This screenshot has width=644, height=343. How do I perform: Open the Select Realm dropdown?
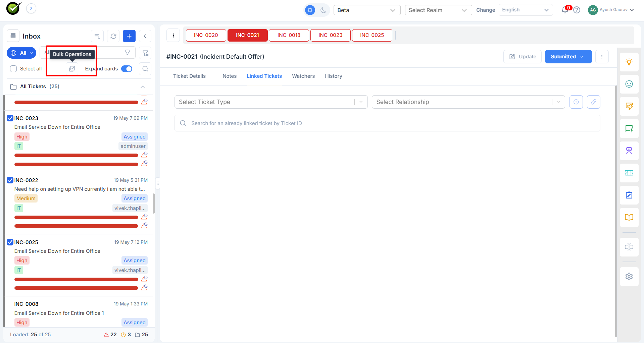(x=438, y=10)
